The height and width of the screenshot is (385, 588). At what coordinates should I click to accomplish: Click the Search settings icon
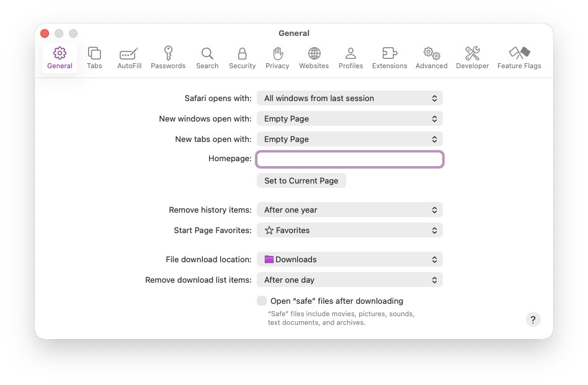(207, 58)
